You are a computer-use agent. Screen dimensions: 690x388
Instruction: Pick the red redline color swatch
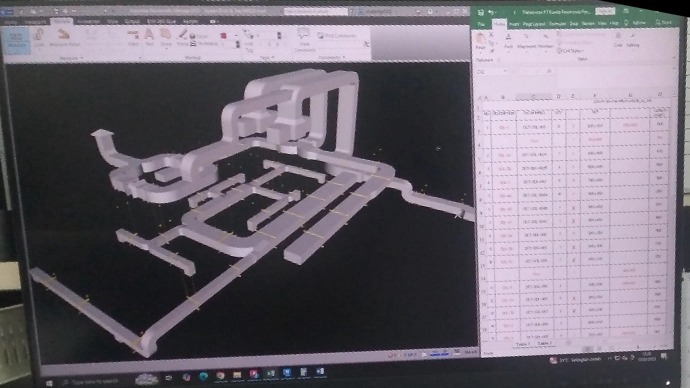click(223, 36)
